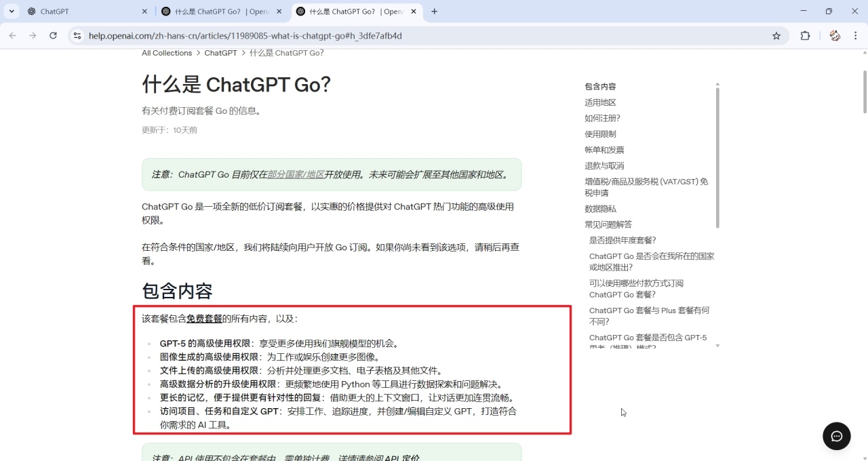868x461 pixels.
Task: Click the 文件上传的高级使用权限 bullet
Action: pyautogui.click(x=301, y=371)
